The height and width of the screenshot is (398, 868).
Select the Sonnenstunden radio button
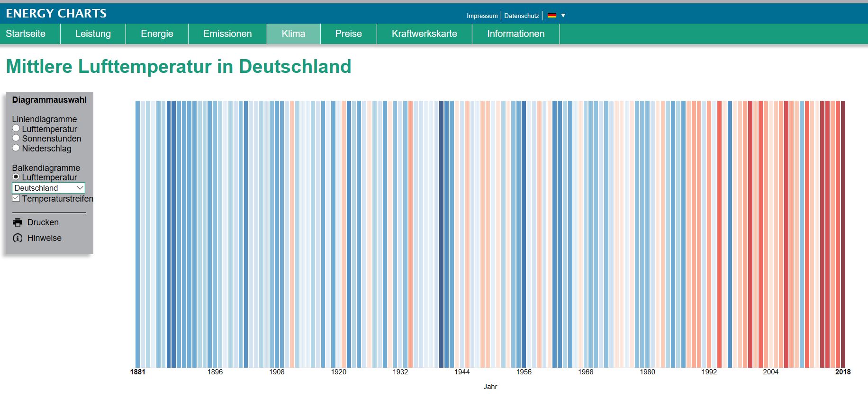[x=16, y=138]
